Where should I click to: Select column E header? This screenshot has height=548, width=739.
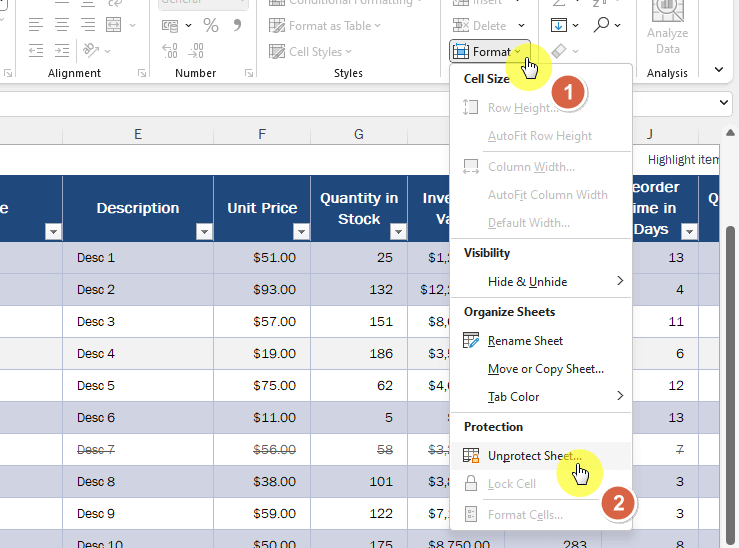[x=138, y=135]
